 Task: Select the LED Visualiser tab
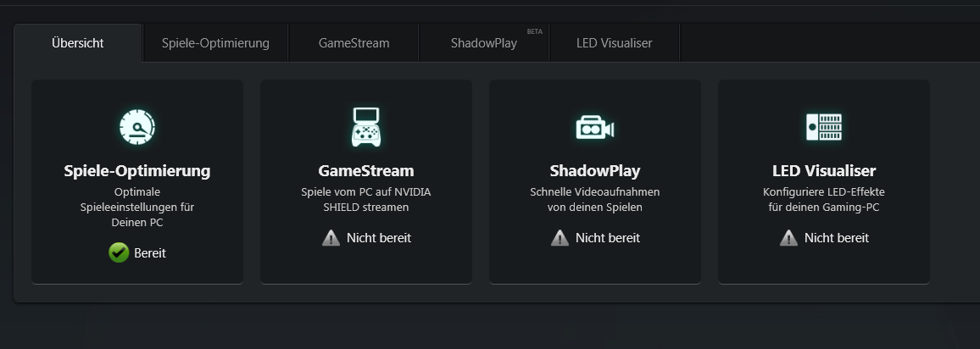pos(615,43)
